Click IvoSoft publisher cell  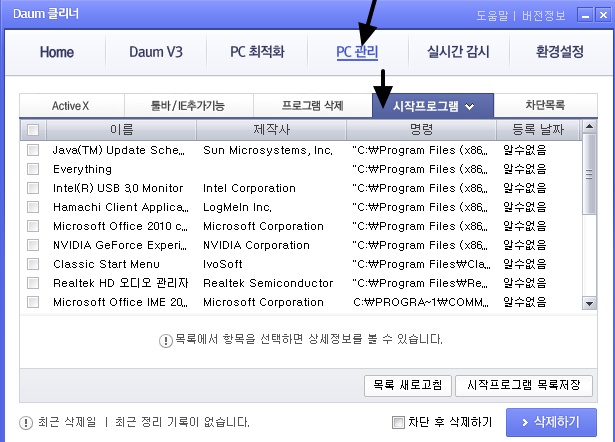point(222,264)
